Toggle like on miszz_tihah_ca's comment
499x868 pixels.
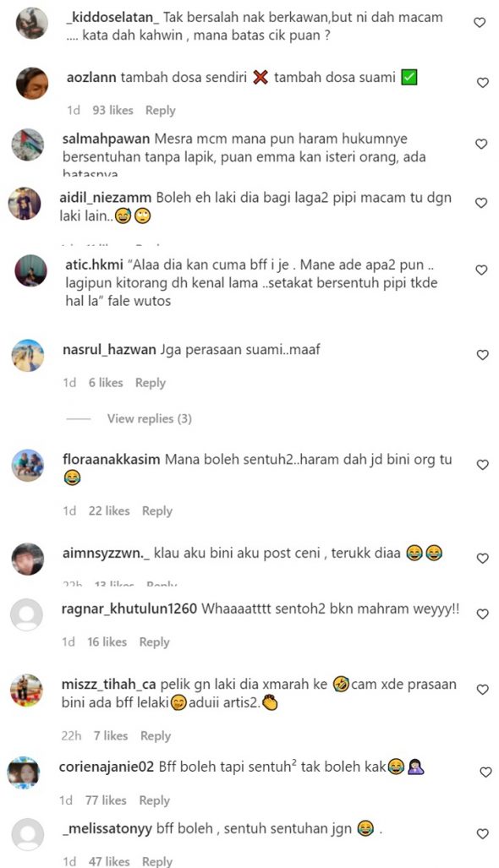click(482, 690)
